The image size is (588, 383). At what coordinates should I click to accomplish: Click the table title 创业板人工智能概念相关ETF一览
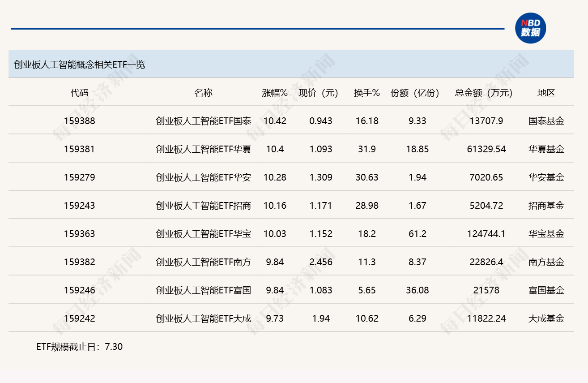80,65
